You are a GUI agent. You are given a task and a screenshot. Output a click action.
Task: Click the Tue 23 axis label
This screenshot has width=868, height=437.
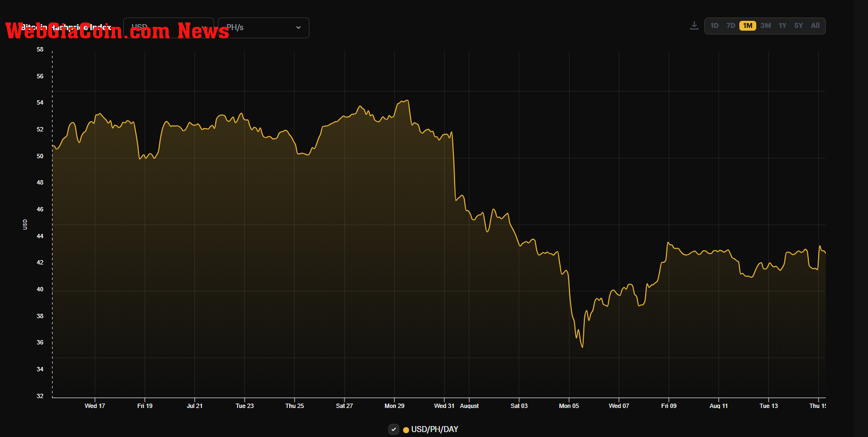245,406
